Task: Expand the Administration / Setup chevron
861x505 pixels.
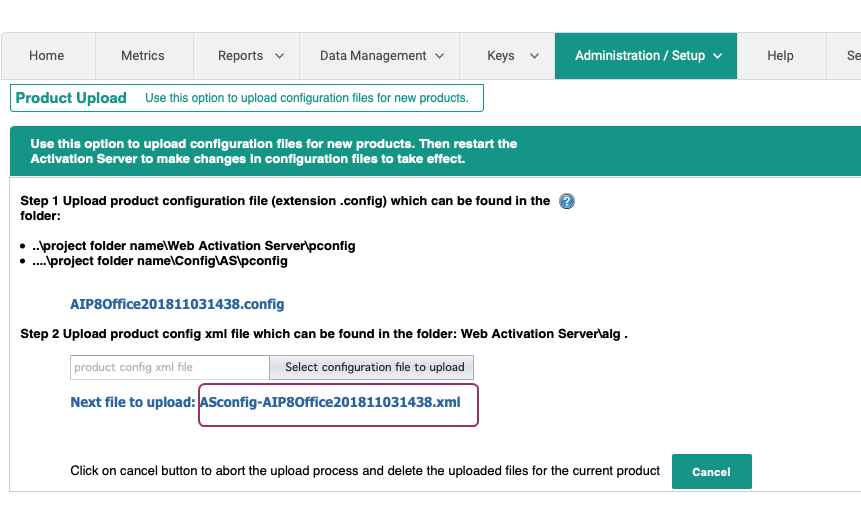Action: tap(718, 56)
